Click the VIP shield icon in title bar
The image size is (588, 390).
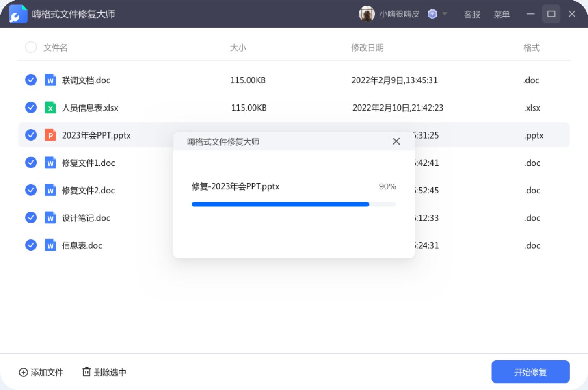click(432, 14)
